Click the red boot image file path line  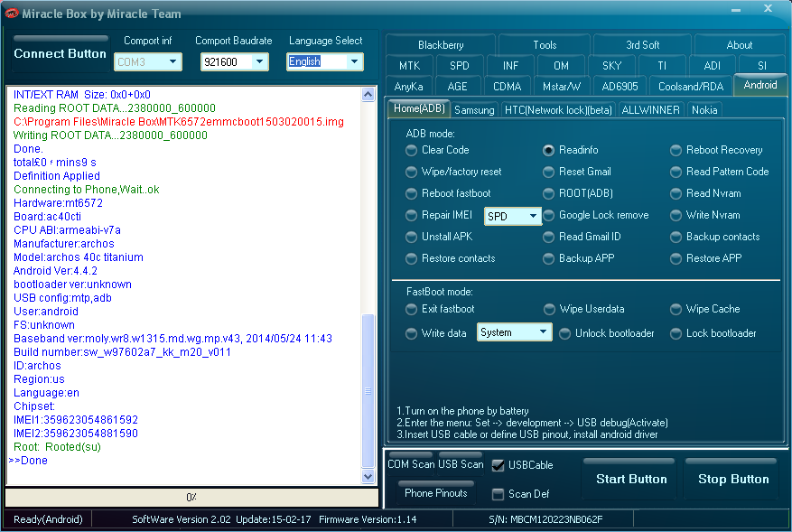pos(179,122)
